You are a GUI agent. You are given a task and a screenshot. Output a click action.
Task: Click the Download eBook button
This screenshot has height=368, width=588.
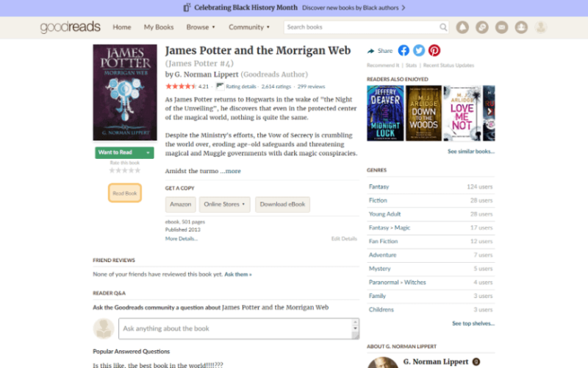pyautogui.click(x=282, y=205)
